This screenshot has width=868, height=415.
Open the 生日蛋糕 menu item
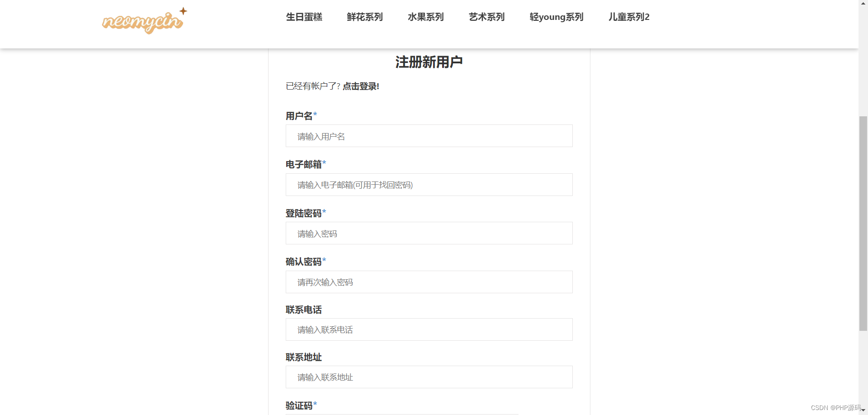coord(304,17)
